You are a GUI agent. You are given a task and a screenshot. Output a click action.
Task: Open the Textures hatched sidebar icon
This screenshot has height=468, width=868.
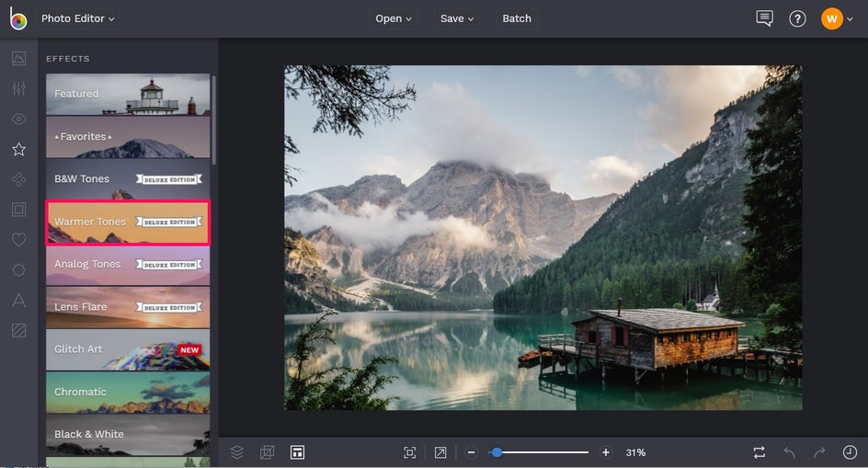point(18,331)
